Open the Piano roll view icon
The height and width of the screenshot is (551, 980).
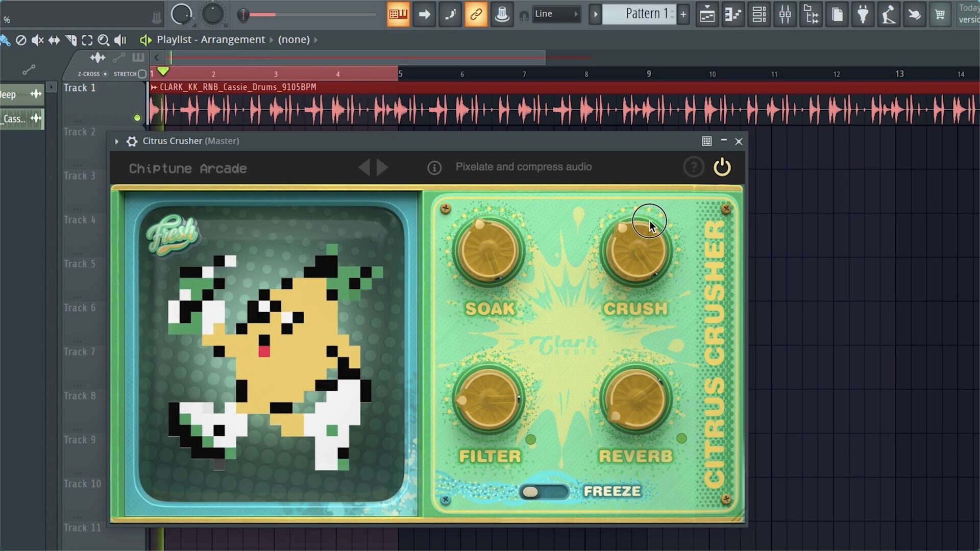tap(733, 14)
